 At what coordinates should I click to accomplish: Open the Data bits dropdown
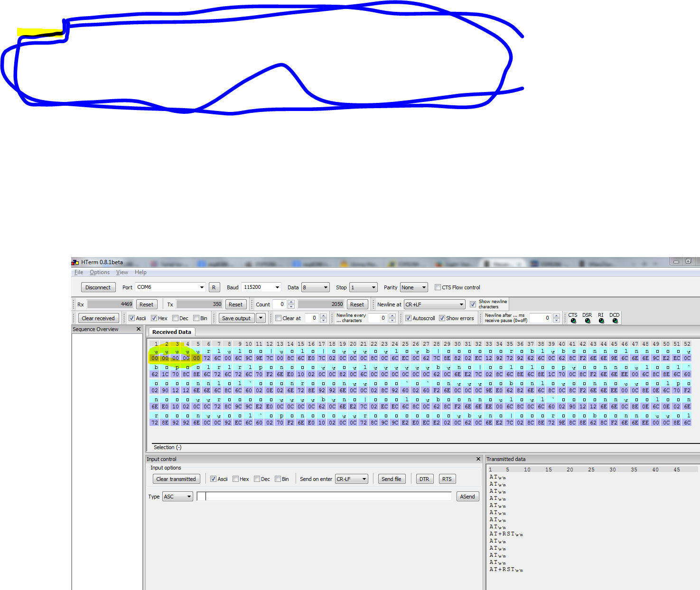pyautogui.click(x=316, y=287)
